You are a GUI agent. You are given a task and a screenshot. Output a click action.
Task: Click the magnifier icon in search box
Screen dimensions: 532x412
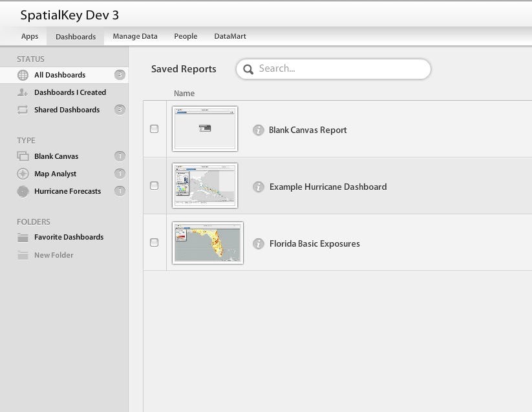point(248,69)
